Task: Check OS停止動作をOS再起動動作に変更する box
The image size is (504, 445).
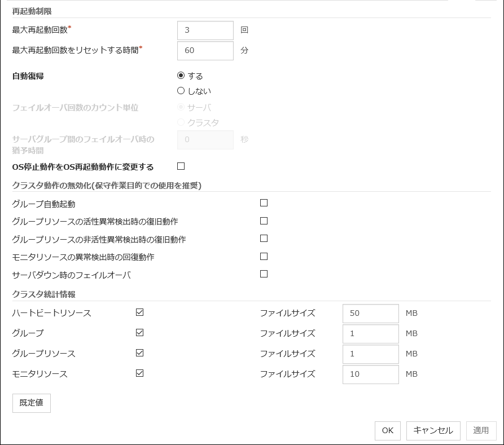Action: [x=181, y=166]
